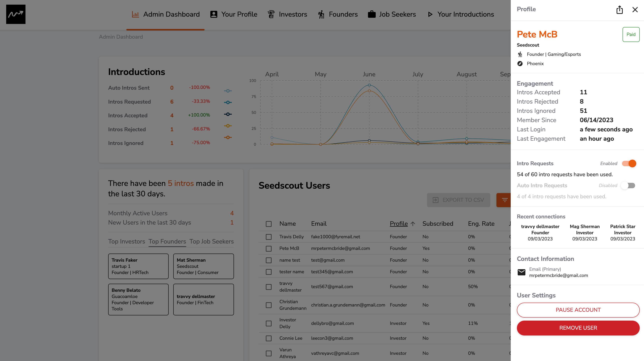Disable the Intro Requests toggle
Image resolution: width=644 pixels, height=361 pixels.
click(x=629, y=164)
